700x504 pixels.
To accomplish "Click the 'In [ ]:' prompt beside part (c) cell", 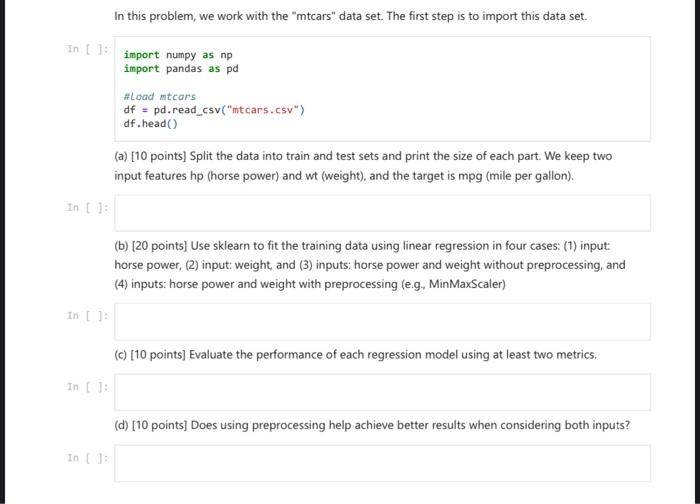I will (x=88, y=387).
